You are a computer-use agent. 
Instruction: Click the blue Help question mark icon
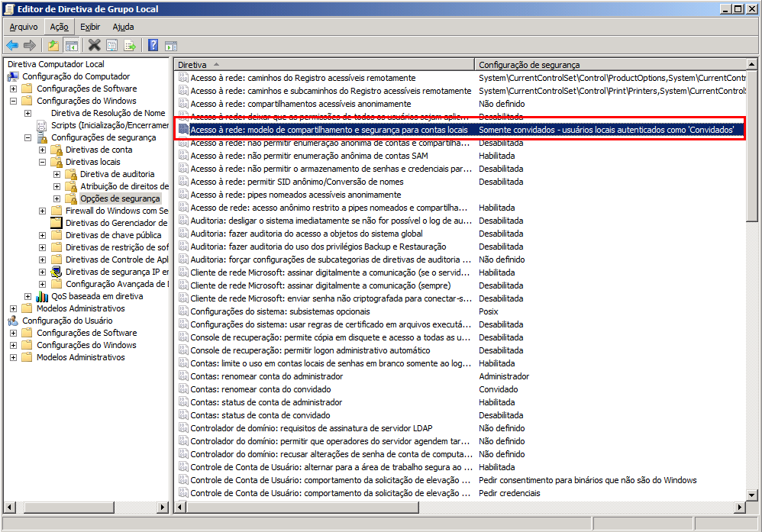coord(153,45)
